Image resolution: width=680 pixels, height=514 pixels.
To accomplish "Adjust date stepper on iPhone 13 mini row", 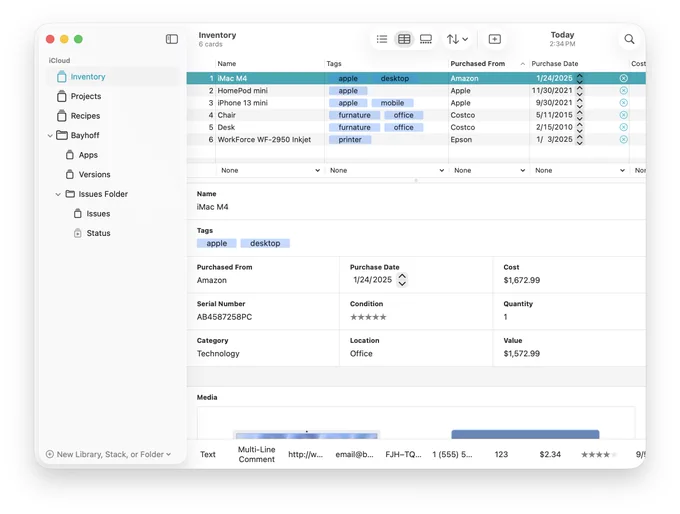I will click(x=580, y=103).
